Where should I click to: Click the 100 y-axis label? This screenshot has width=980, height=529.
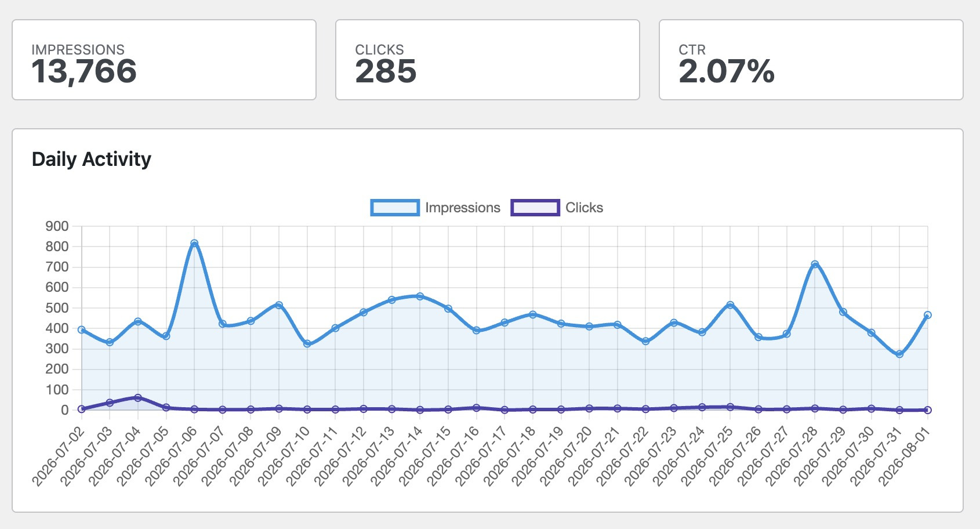(57, 390)
